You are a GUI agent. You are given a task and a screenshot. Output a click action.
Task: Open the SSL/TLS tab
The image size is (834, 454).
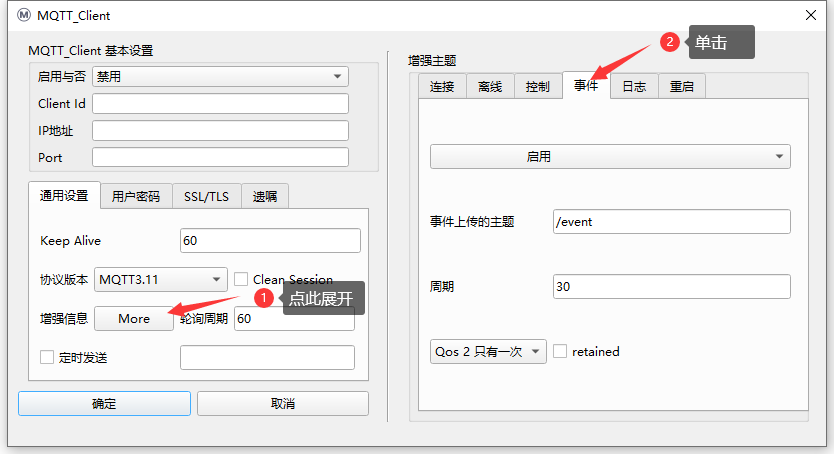206,197
